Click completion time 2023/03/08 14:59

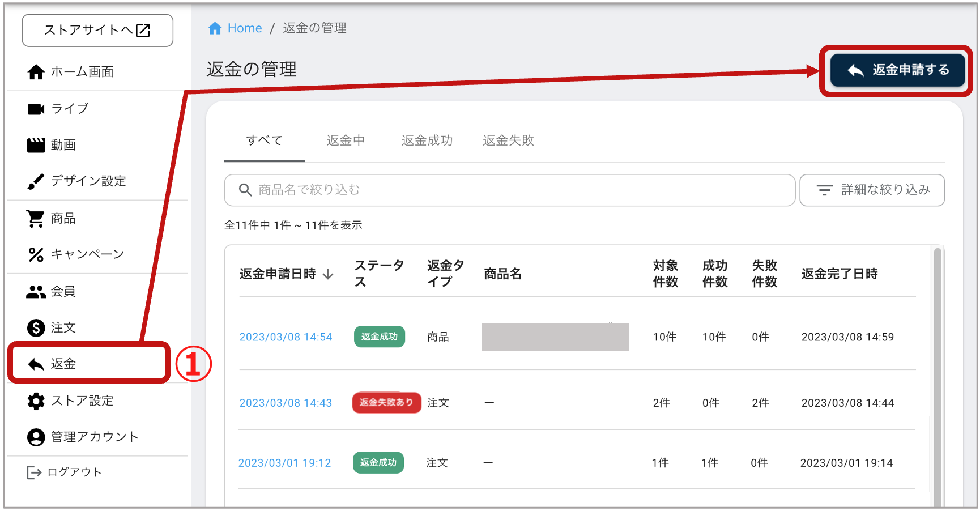847,338
